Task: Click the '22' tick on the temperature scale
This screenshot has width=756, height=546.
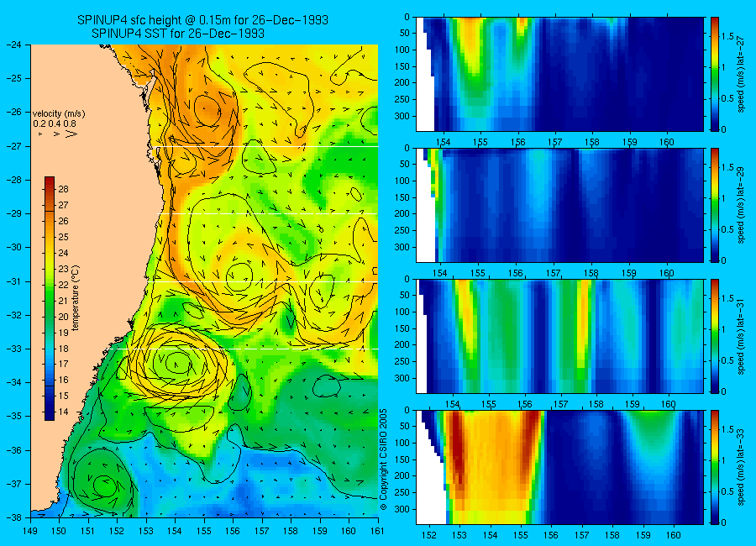Action: [x=64, y=285]
